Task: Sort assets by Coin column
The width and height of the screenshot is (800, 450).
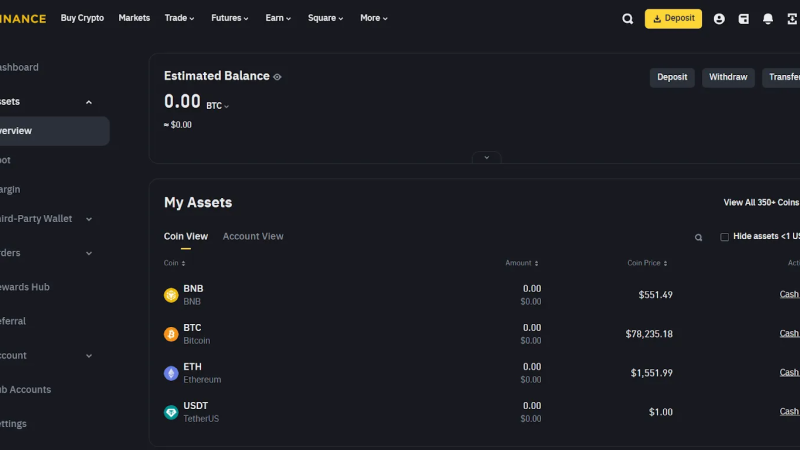Action: pos(174,263)
